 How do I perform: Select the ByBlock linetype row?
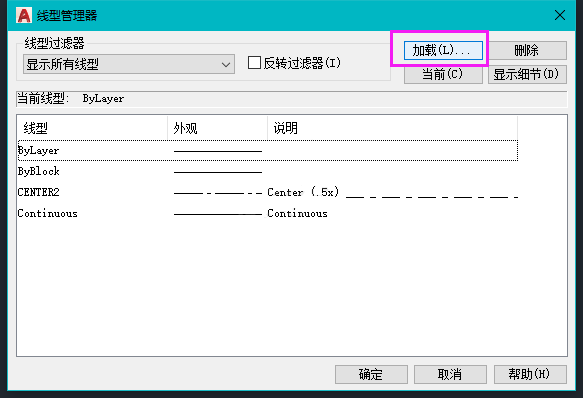point(268,171)
